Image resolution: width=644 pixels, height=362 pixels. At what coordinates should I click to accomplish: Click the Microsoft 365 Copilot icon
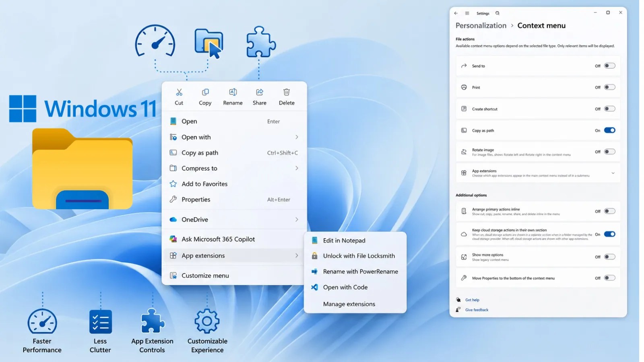point(173,239)
